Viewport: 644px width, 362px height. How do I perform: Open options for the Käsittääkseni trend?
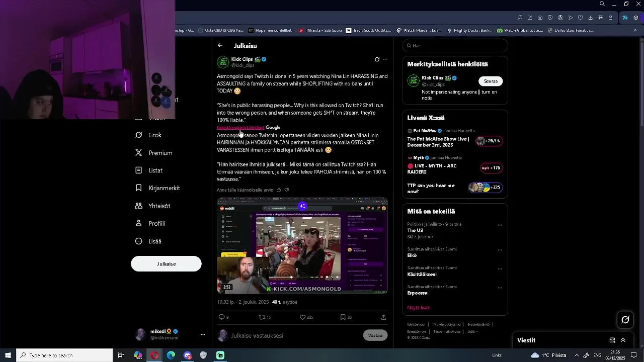[500, 269]
